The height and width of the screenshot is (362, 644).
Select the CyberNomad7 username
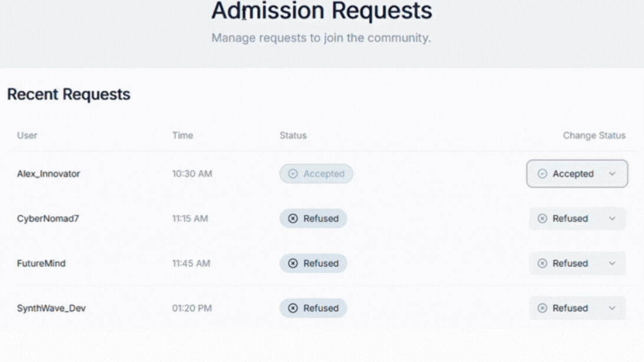click(48, 218)
